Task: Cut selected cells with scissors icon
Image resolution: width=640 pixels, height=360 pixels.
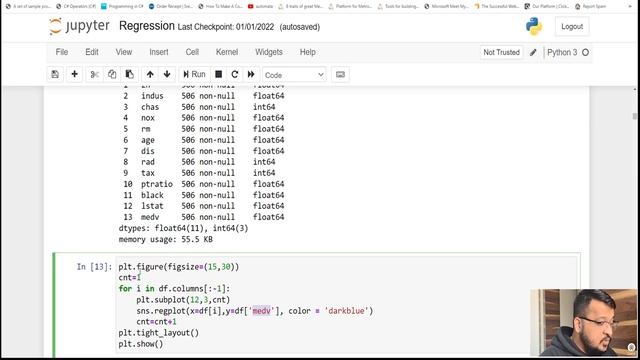Action: (x=94, y=75)
